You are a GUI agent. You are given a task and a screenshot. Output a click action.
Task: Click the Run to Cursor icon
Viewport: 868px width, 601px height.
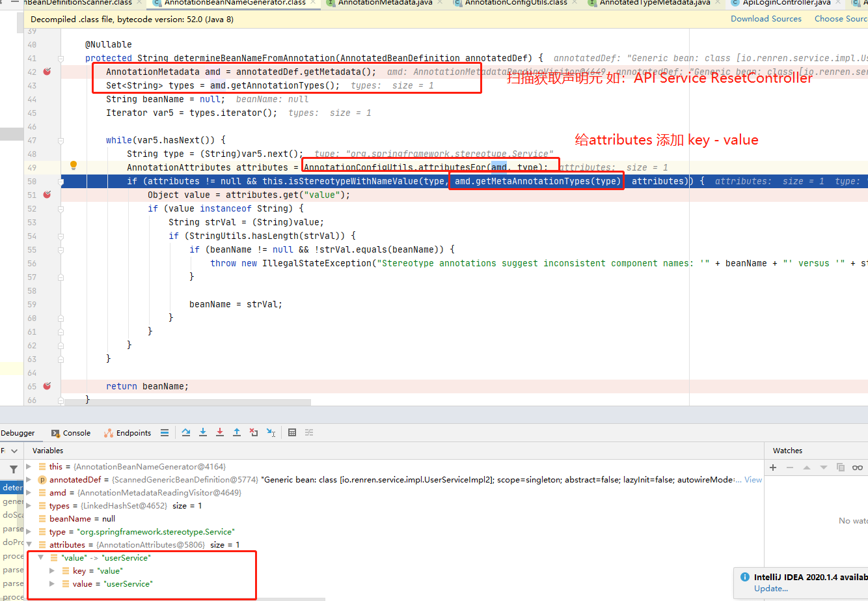271,432
